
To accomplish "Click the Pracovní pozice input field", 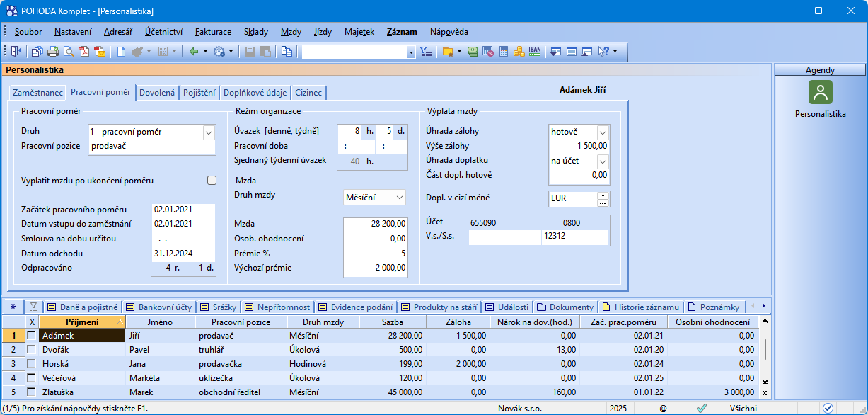I will (151, 147).
